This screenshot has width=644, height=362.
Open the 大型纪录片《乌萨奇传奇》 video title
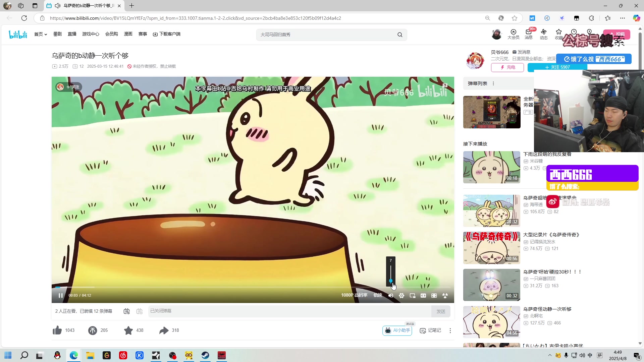click(x=551, y=235)
